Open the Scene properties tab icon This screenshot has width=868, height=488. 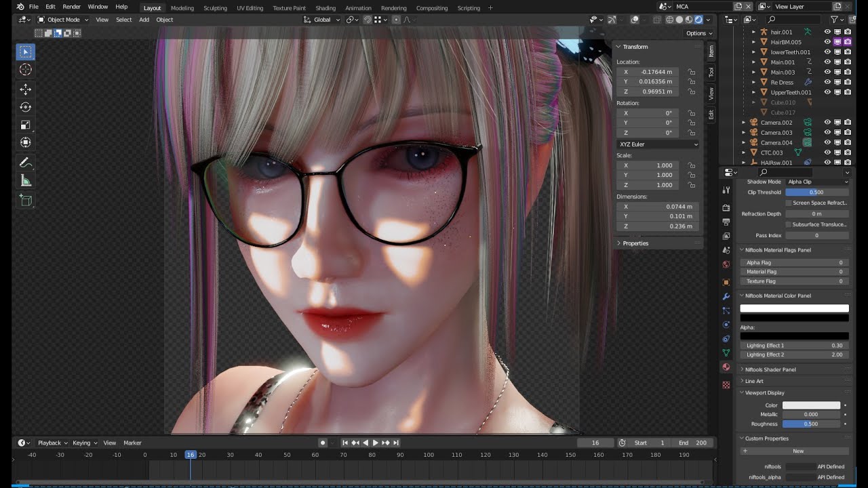[x=726, y=251]
